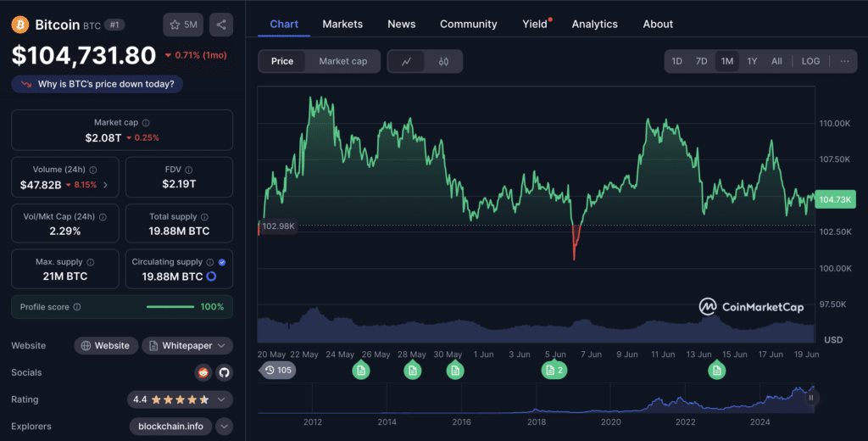Open the Analytics tab
This screenshot has width=868, height=441.
pos(594,24)
